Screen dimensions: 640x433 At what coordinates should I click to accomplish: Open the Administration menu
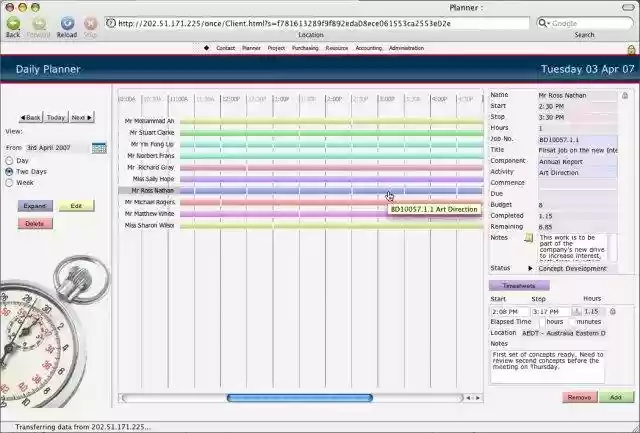tap(406, 48)
